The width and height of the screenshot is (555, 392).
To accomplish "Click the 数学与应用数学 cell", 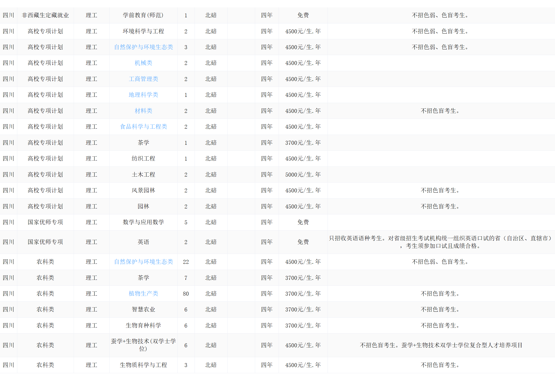I will click(x=143, y=222).
